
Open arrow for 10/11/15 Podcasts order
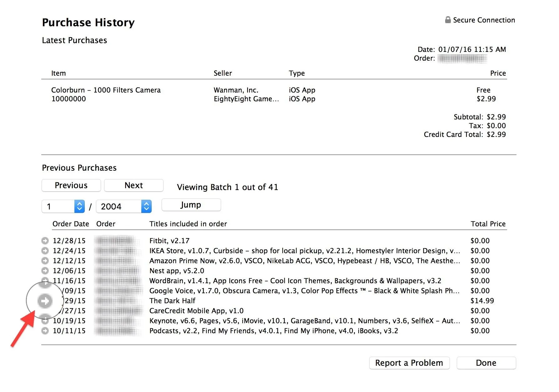point(45,331)
